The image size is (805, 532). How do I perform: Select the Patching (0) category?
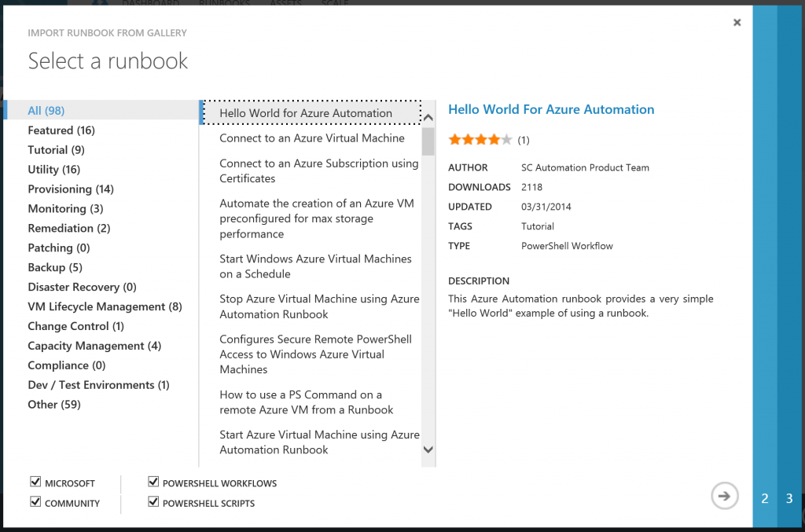click(58, 248)
